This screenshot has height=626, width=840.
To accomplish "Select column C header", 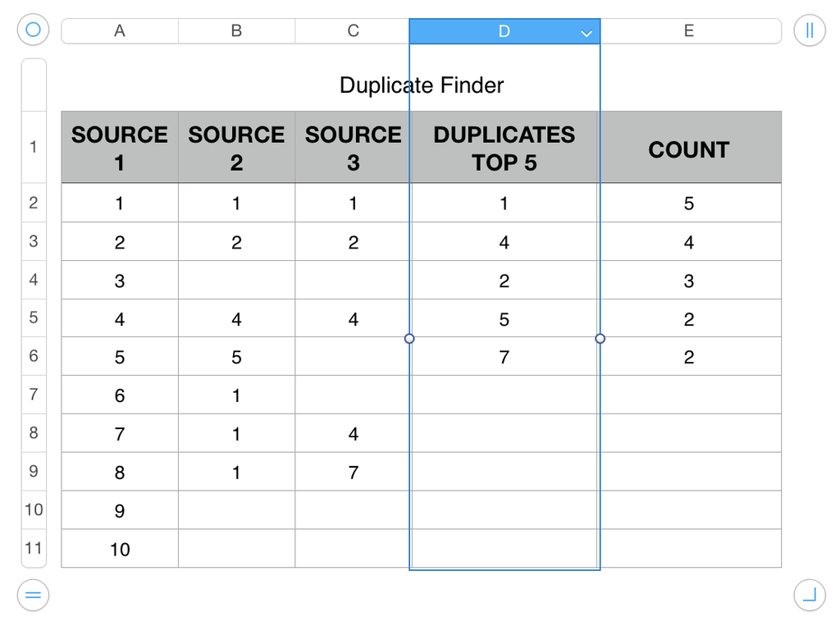I will (353, 31).
